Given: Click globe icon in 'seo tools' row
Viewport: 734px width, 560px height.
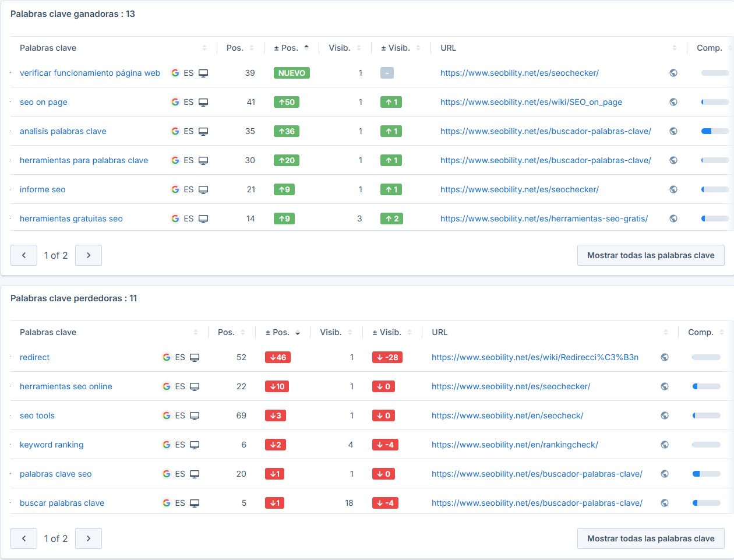Looking at the screenshot, I should 665,415.
